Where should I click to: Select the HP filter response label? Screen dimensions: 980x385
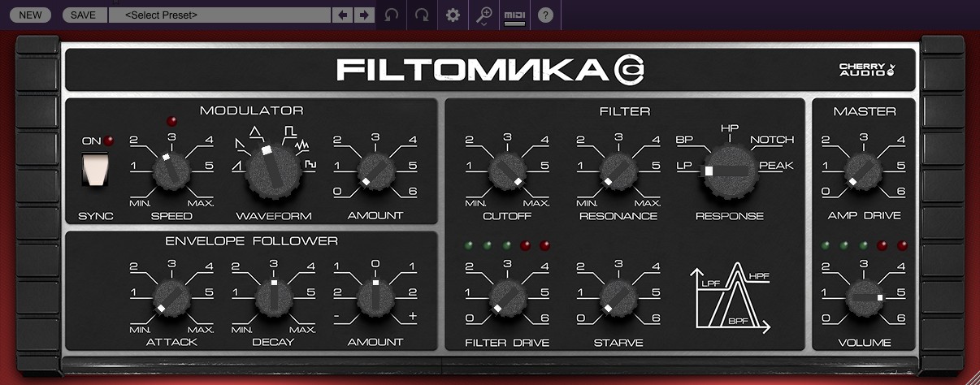pos(729,128)
